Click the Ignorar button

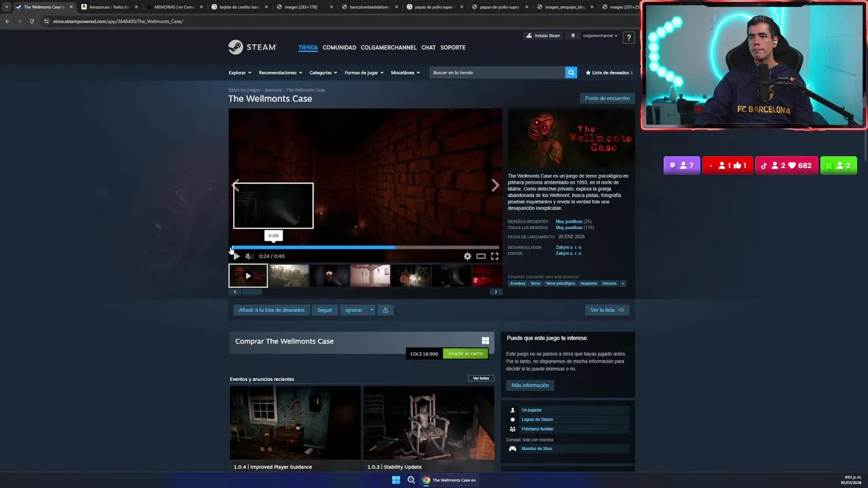(353, 310)
